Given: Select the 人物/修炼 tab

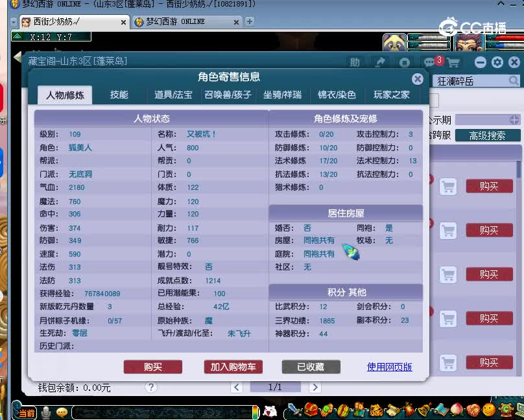Looking at the screenshot, I should [65, 95].
